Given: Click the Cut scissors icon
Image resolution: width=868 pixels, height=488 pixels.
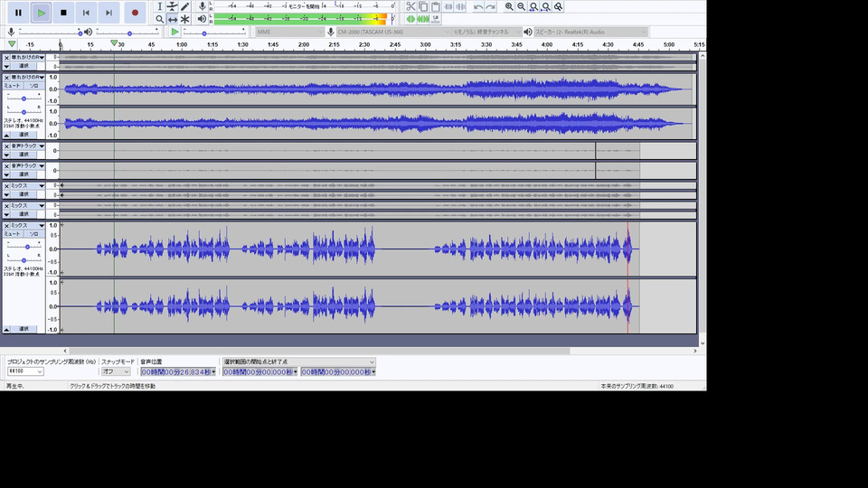Looking at the screenshot, I should pyautogui.click(x=410, y=6).
